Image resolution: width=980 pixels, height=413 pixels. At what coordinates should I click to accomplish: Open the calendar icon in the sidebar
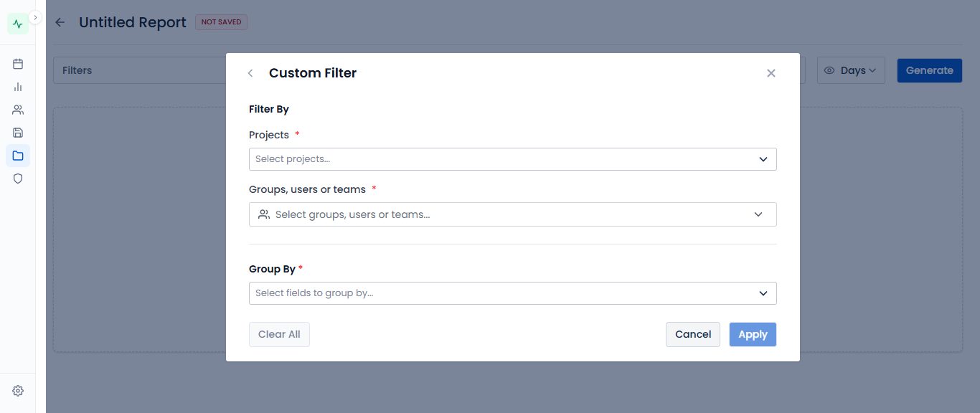[18, 64]
